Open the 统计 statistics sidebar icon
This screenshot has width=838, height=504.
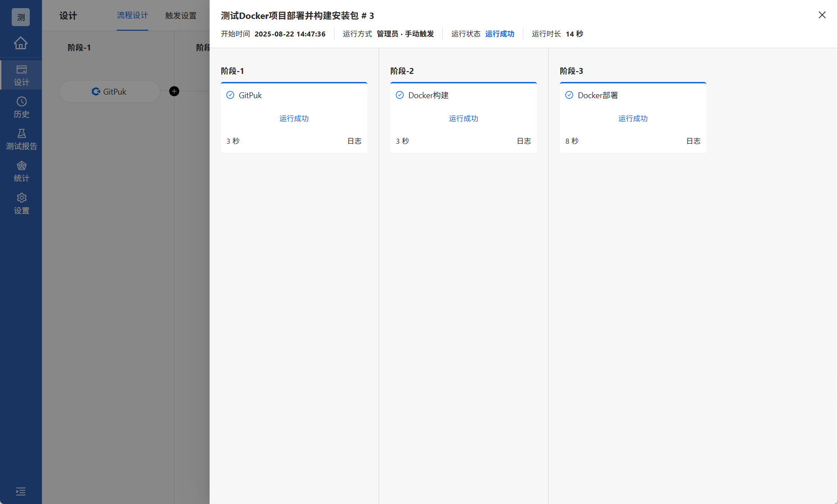coord(21,171)
